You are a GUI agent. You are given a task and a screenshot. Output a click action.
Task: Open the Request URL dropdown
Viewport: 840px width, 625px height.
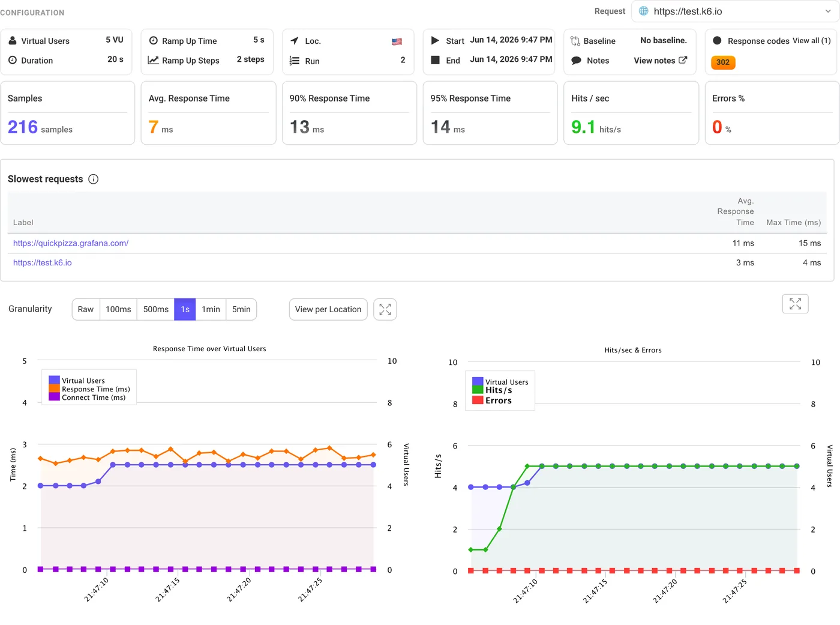pyautogui.click(x=735, y=11)
